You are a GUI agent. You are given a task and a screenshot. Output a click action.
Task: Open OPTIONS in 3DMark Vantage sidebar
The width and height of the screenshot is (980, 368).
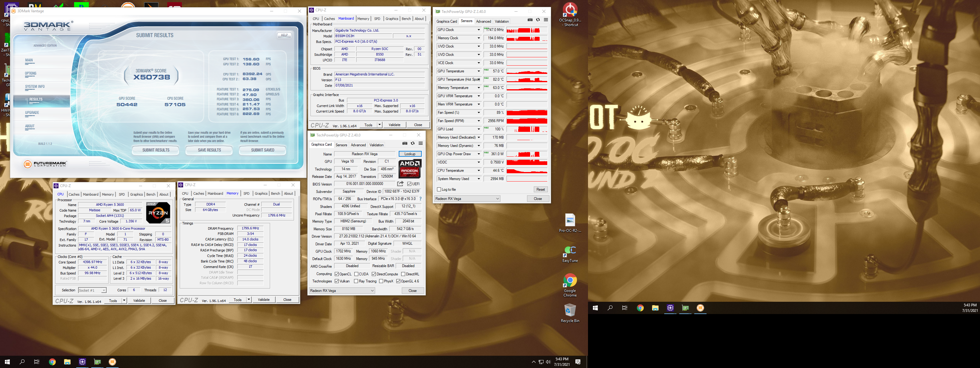pos(30,74)
